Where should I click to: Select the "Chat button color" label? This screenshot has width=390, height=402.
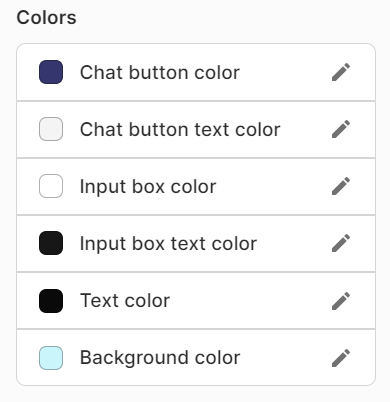click(160, 72)
